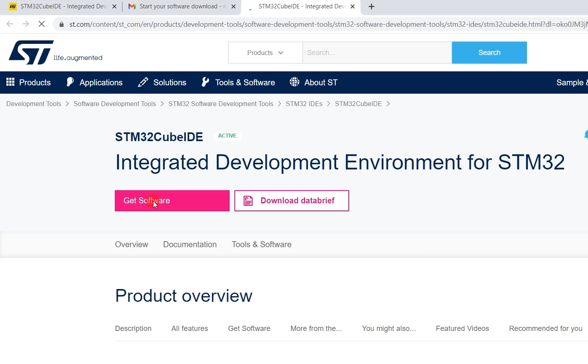Screen dimensions: 588x364
Task: Open a new browser tab with plus
Action: click(372, 6)
